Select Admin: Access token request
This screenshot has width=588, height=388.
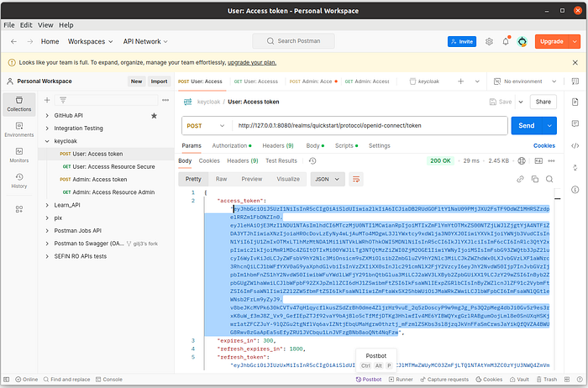click(99, 180)
